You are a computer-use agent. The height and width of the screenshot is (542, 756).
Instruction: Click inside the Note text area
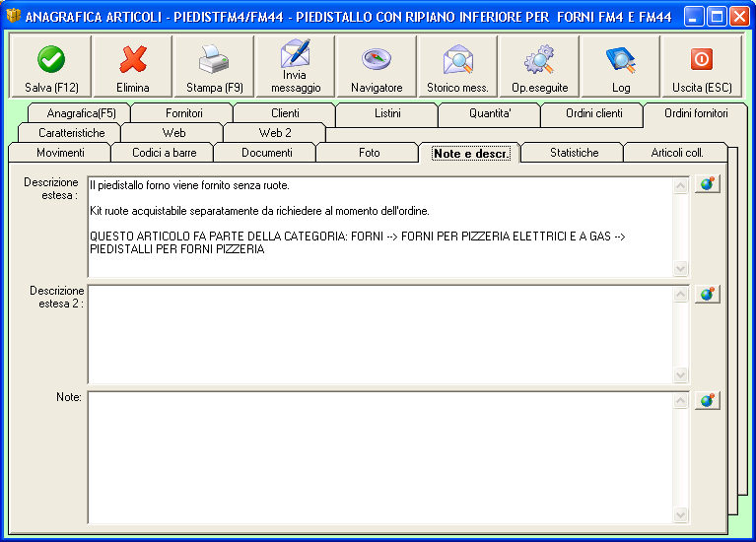click(380, 457)
